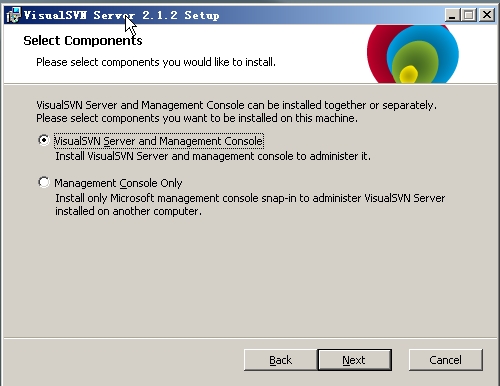
Task: Click the yellow center of the logo
Action: 408,74
